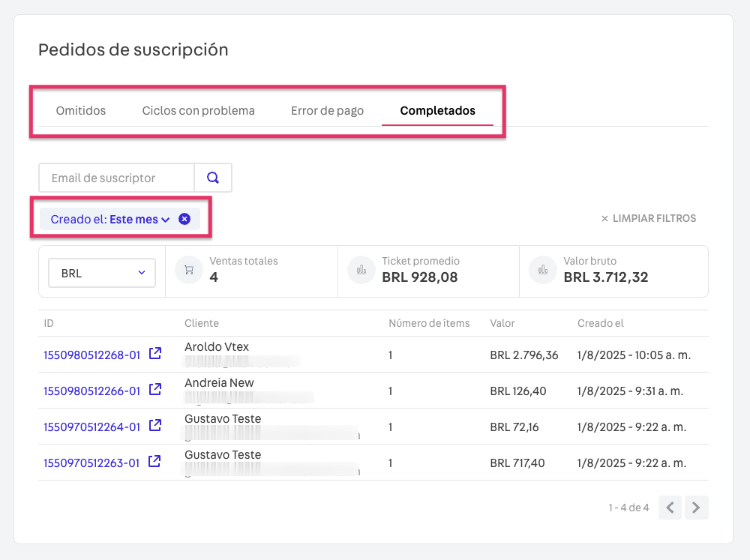The height and width of the screenshot is (560, 750).
Task: Click previous page arrow in pagination
Action: point(670,508)
